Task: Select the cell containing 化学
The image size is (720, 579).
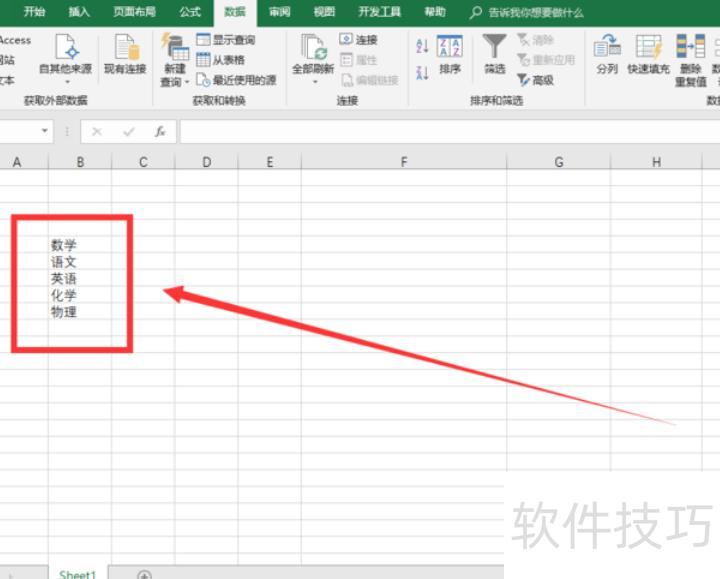Action: point(80,295)
